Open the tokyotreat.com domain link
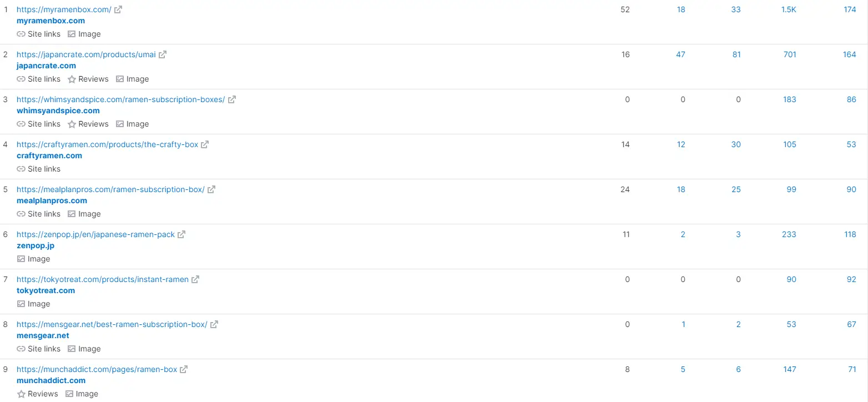This screenshot has height=402, width=868. pos(46,290)
